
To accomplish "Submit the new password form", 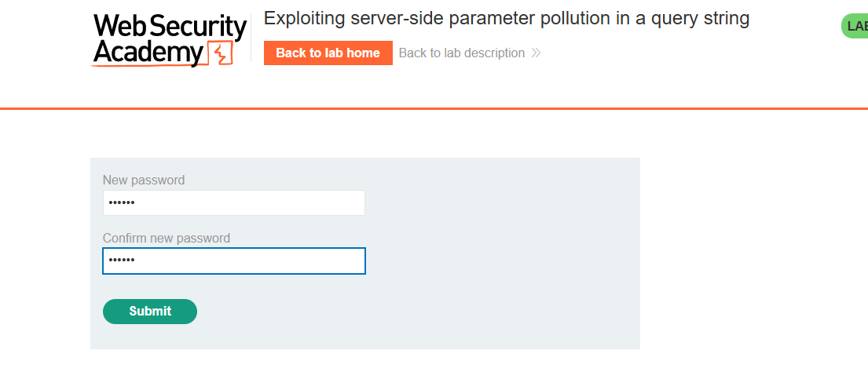I will 150,312.
